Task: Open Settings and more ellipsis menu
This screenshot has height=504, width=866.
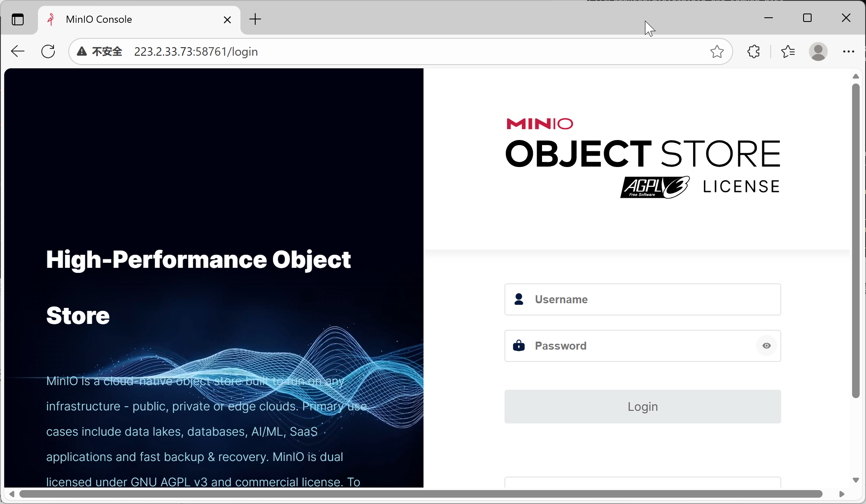Action: (848, 51)
